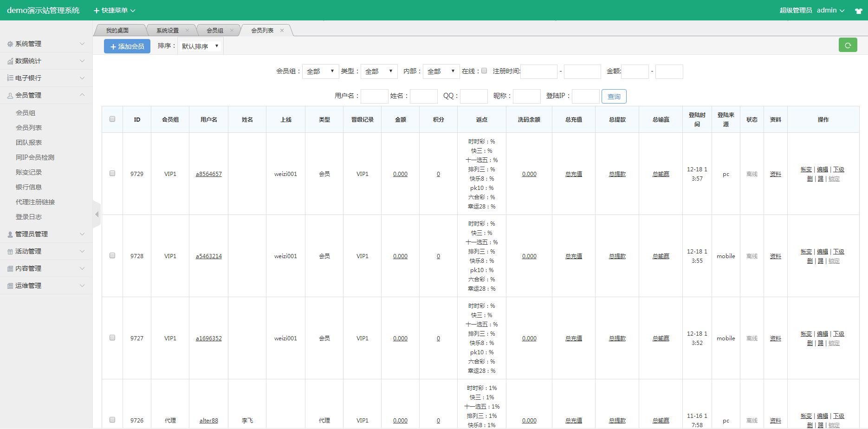Check the row checkbox for ID 9727
Screen dimensions: 868x429
(112, 338)
